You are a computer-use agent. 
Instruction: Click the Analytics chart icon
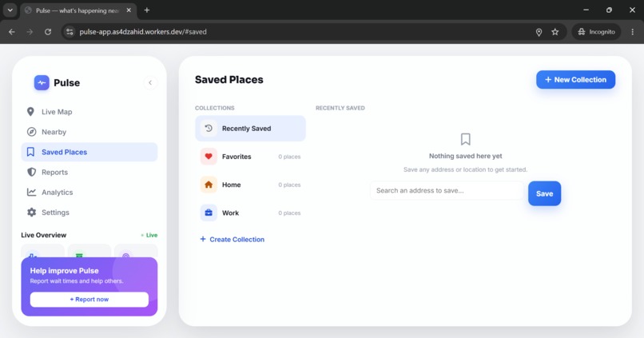click(31, 193)
